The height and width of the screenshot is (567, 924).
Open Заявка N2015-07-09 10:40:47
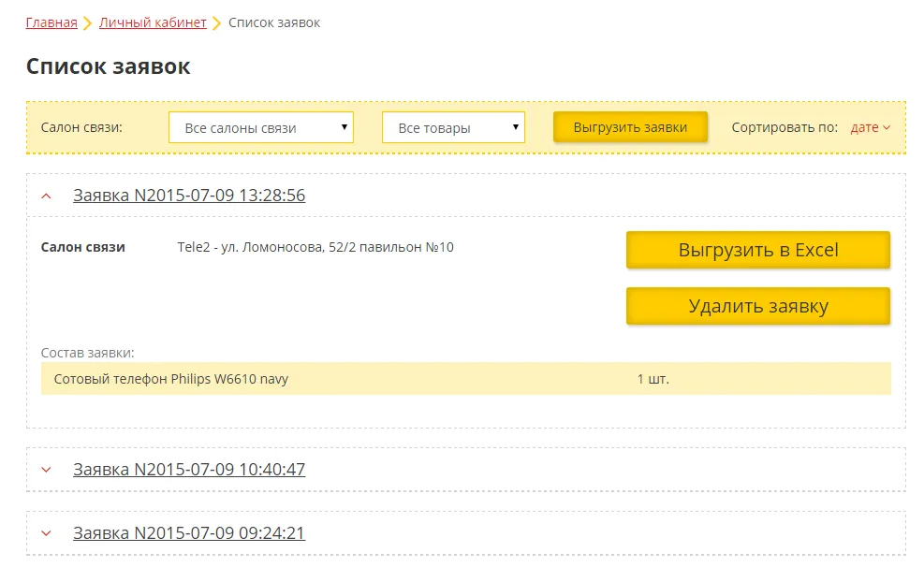(189, 470)
